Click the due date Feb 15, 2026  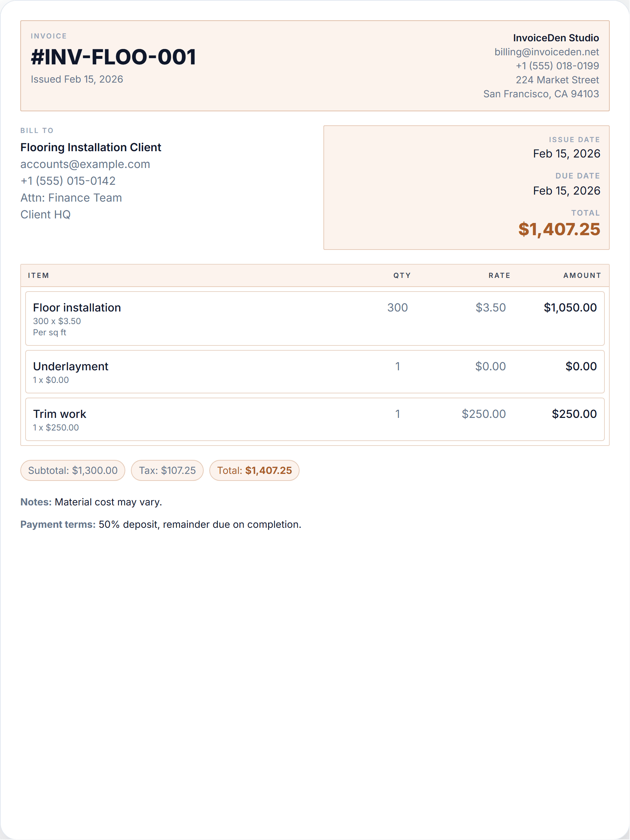567,191
